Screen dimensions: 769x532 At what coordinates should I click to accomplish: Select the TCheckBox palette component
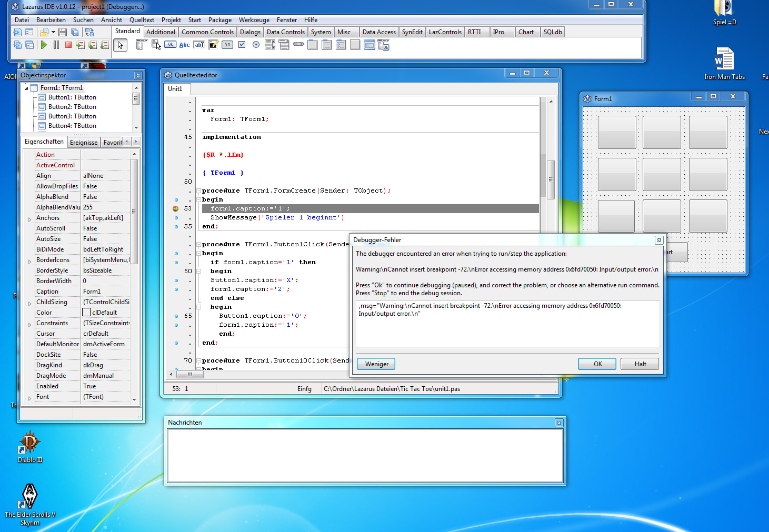point(242,45)
